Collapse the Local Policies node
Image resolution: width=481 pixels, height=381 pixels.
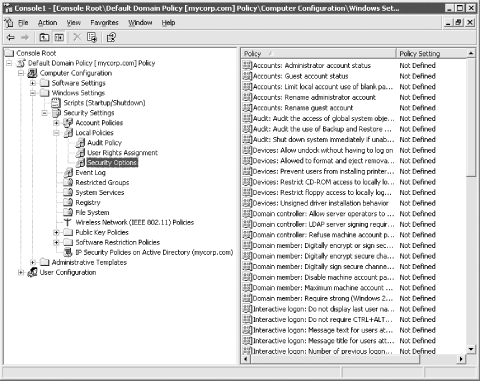(56, 133)
